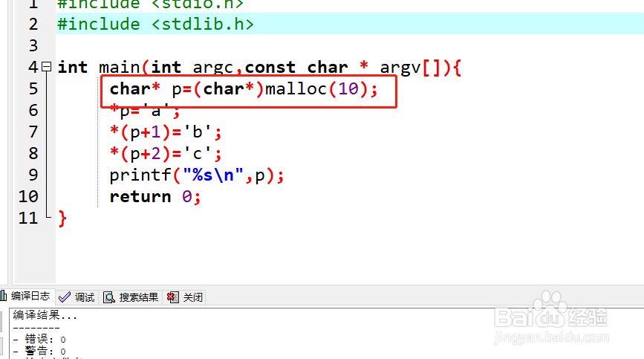The width and height of the screenshot is (644, 359).
Task: Click the 搜索结果 magnifier icon
Action: point(109,297)
